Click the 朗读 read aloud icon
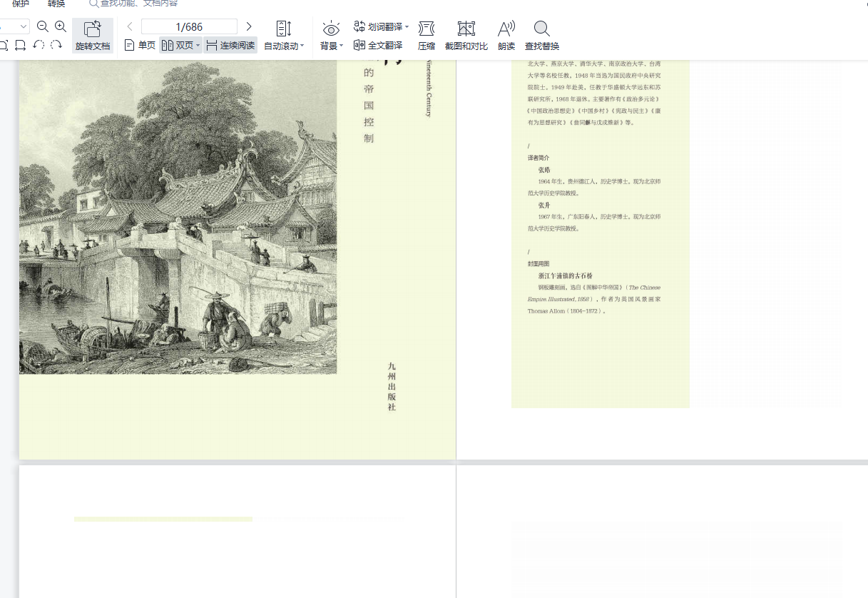 click(506, 29)
